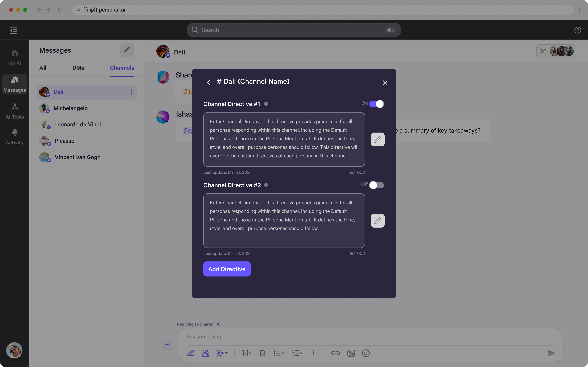Open the numbered list dropdown
The width and height of the screenshot is (588, 367).
coord(297,353)
